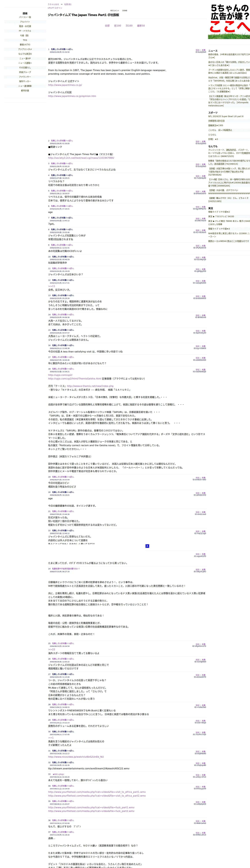Open sports thread 京都競馬1回5日目
250x868 pixels.
coord(216,121)
